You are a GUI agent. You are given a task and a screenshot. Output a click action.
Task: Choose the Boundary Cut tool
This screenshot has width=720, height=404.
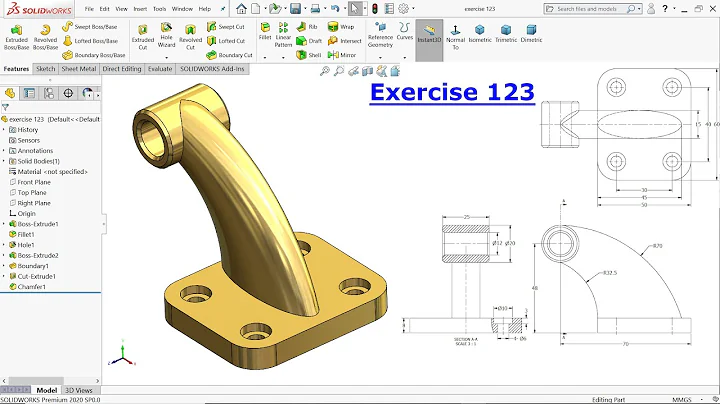pos(229,55)
